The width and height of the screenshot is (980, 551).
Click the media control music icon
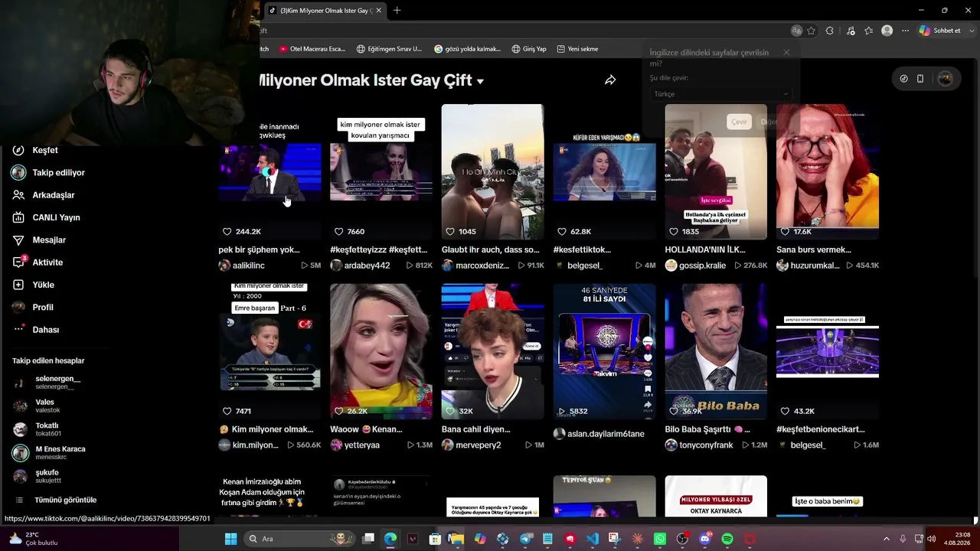[851, 31]
